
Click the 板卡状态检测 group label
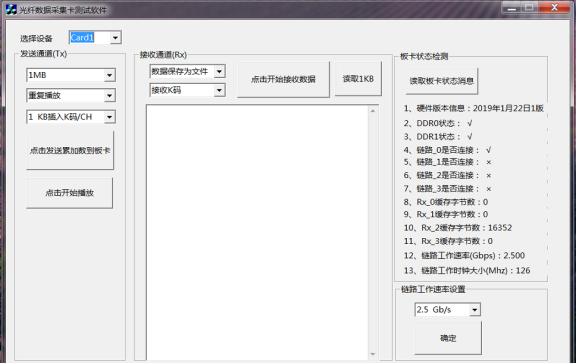pyautogui.click(x=424, y=56)
